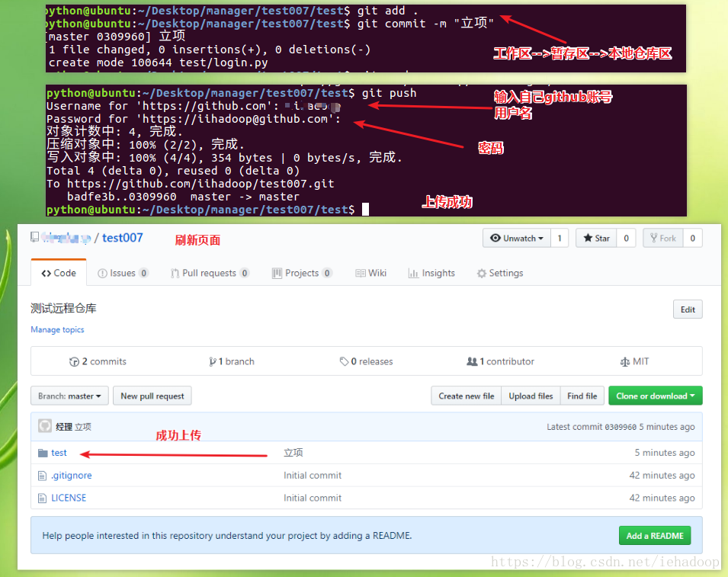View the 0 releases page

click(366, 361)
